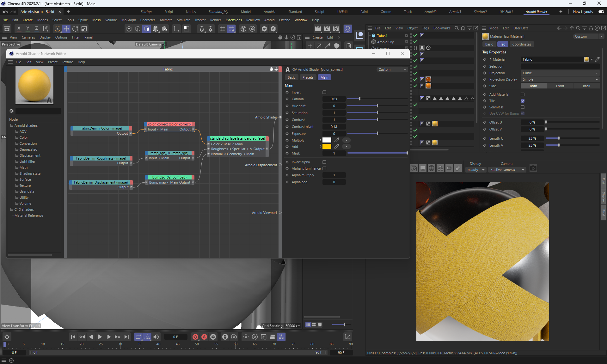Select the Rotate tool in top toolbar
The image size is (607, 364).
[75, 29]
